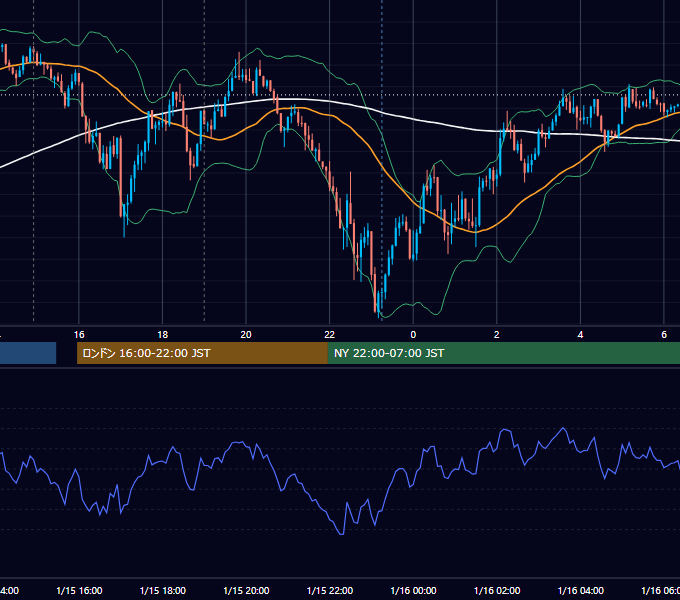Click the 1/16 02:00 time label
This screenshot has width=680, height=600.
point(497,590)
